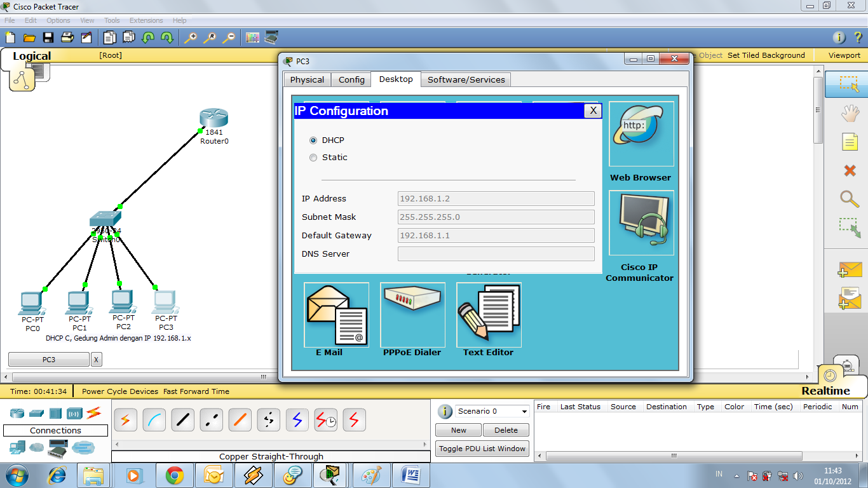The height and width of the screenshot is (488, 868).
Task: Open the Custom Devices Dialog icon
Action: click(x=271, y=37)
